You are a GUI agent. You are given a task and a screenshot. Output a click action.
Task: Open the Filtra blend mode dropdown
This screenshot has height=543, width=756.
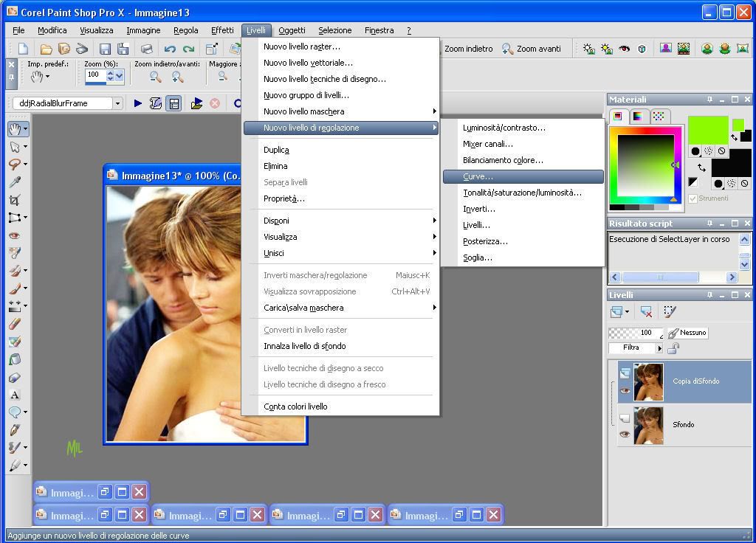659,348
